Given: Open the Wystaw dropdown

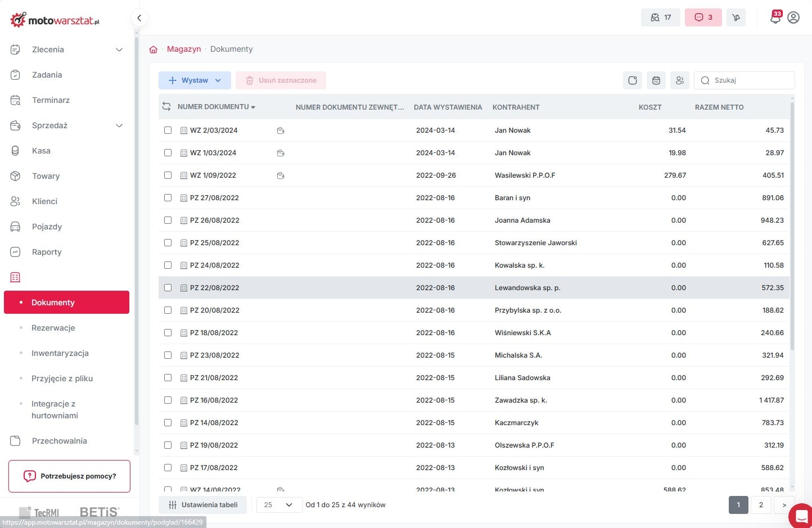Looking at the screenshot, I should click(195, 80).
